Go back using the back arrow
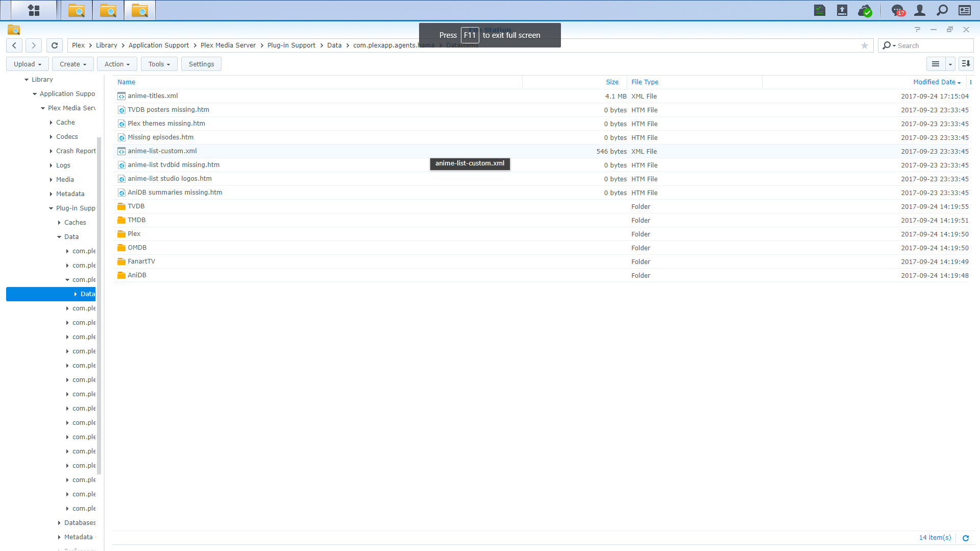 14,45
